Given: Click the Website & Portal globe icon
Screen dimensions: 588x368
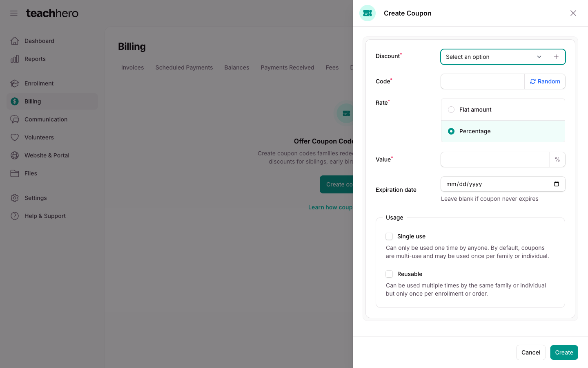Looking at the screenshot, I should click(x=15, y=155).
